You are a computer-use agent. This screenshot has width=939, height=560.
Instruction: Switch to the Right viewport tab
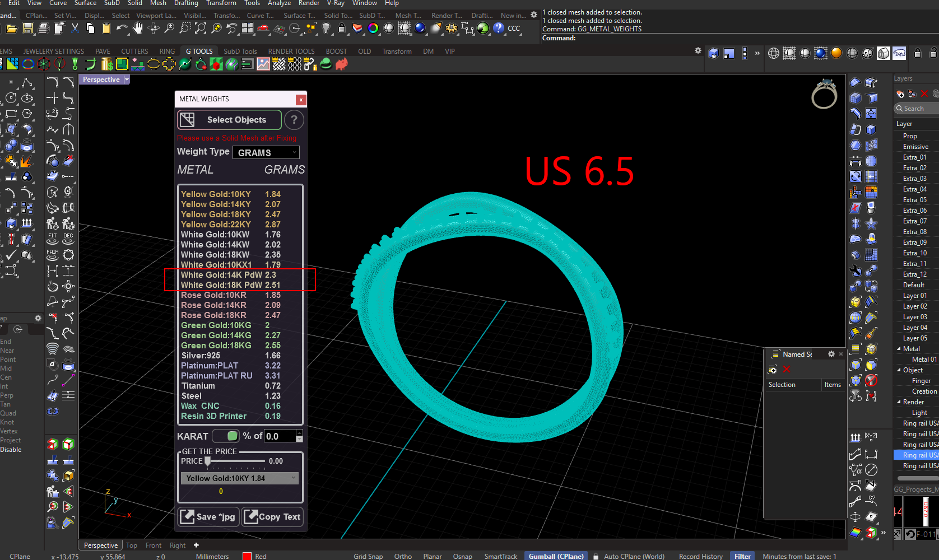pyautogui.click(x=178, y=545)
